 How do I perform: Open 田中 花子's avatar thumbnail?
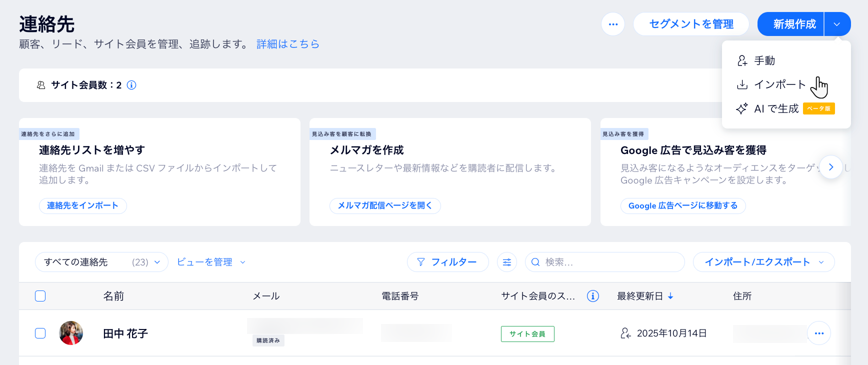click(x=71, y=333)
